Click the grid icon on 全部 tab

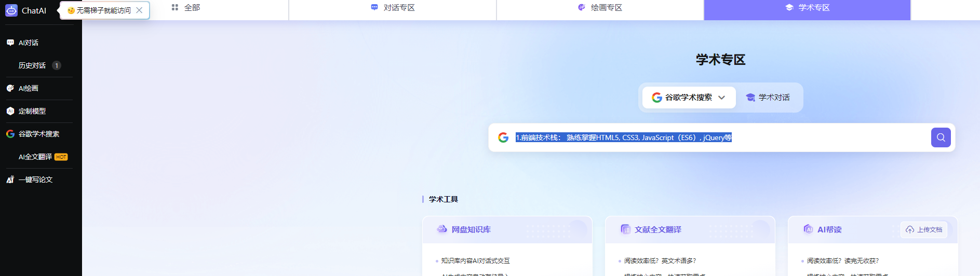(175, 8)
